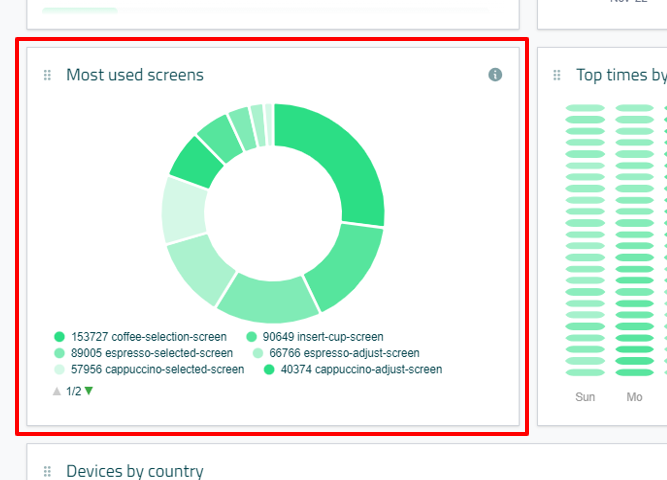The width and height of the screenshot is (667, 480).
Task: Toggle coffee-selection-screen legend entry
Action: click(141, 337)
